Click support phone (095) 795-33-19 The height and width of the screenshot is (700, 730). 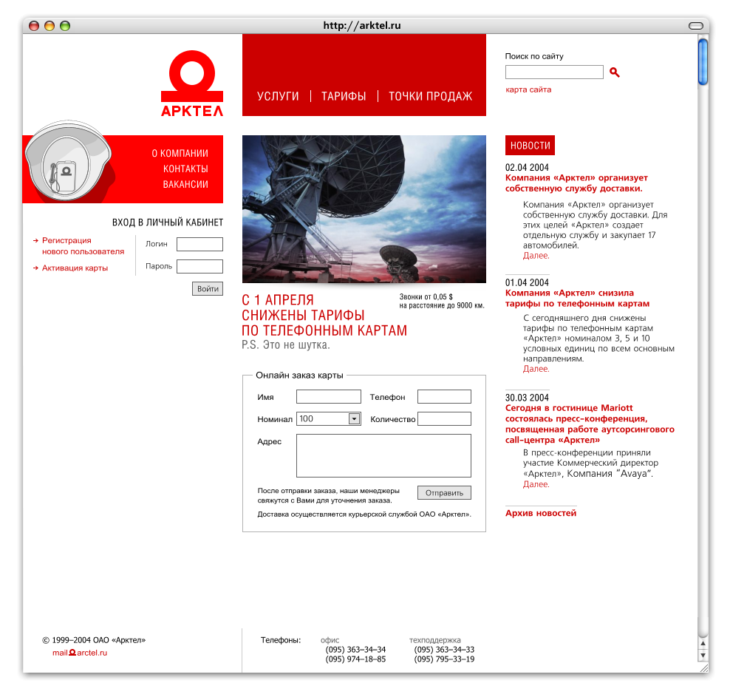pos(444,659)
